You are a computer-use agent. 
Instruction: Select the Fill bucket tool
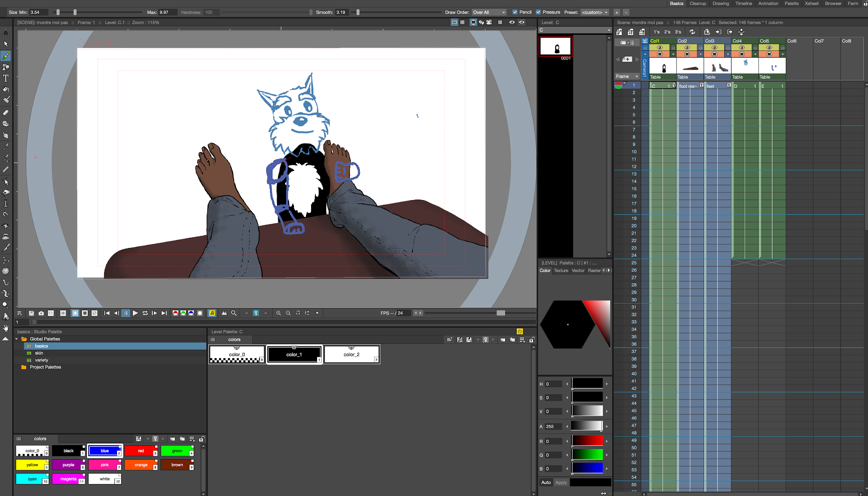[6, 89]
